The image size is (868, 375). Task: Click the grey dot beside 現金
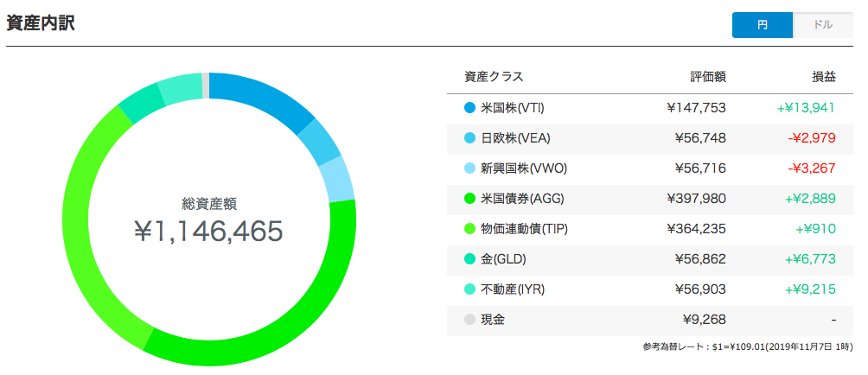469,319
